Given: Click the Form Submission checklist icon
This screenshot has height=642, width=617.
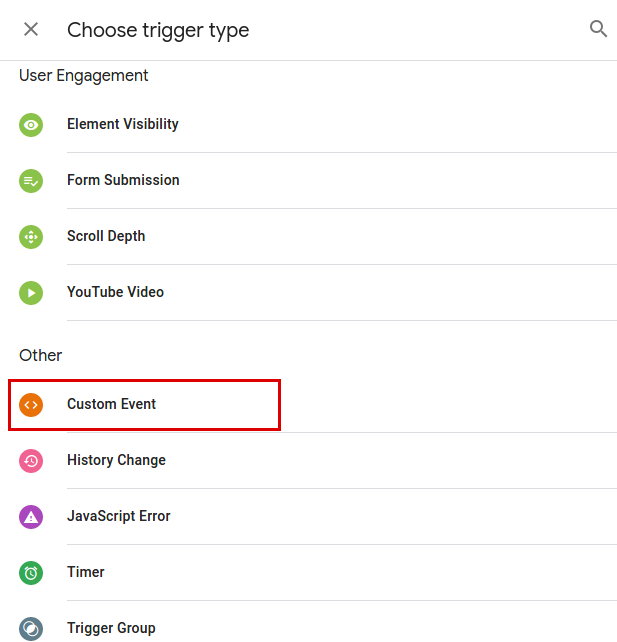Looking at the screenshot, I should (31, 181).
